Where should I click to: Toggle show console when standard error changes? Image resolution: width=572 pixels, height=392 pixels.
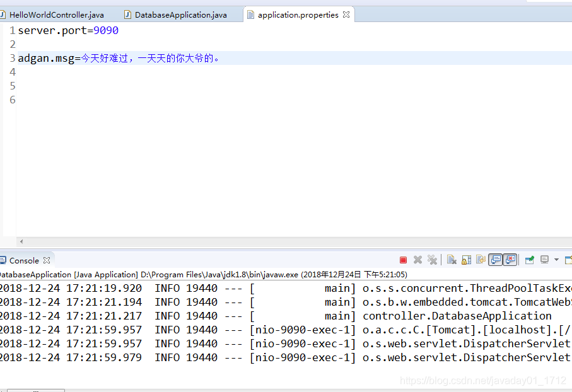coord(510,260)
